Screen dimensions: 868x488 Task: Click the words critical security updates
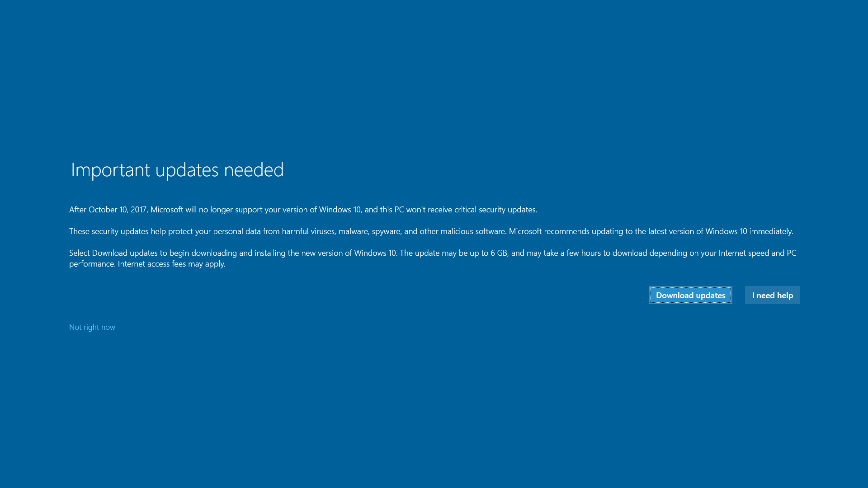click(495, 210)
